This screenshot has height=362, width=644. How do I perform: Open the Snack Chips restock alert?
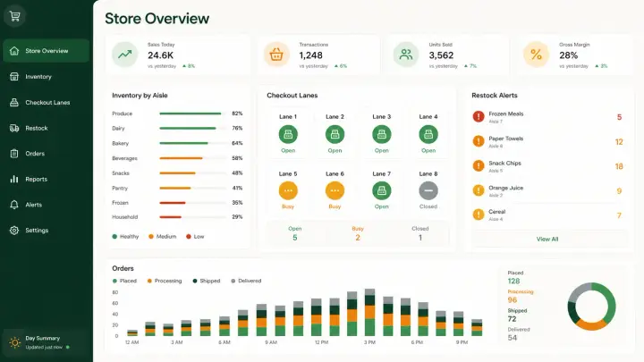point(547,166)
